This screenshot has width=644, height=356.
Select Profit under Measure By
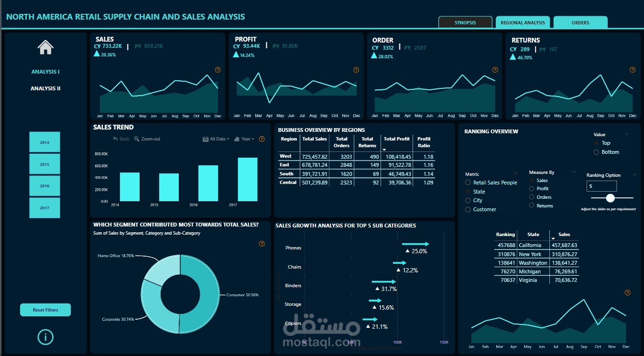pyautogui.click(x=539, y=189)
